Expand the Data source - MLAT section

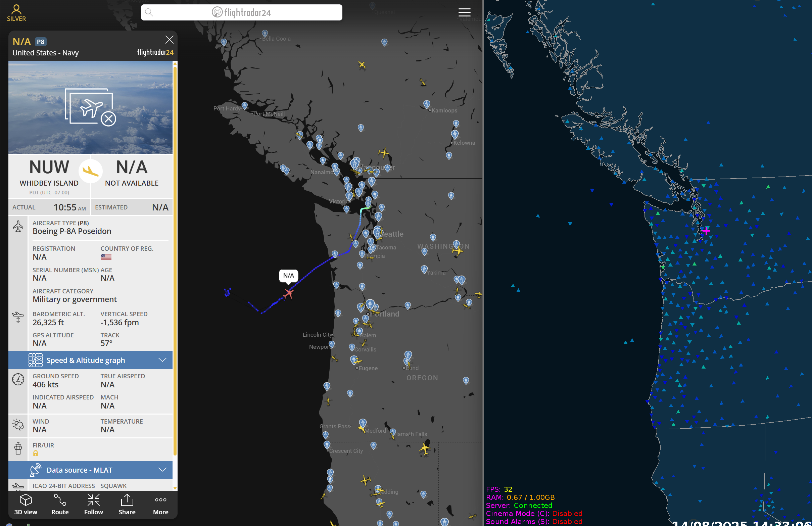pos(79,470)
